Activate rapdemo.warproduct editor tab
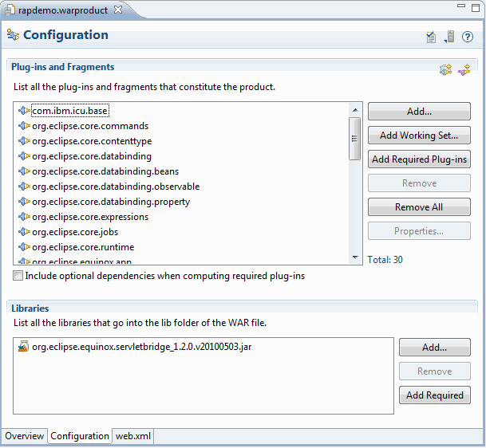Screen dimensions: 486x448 pos(63,10)
